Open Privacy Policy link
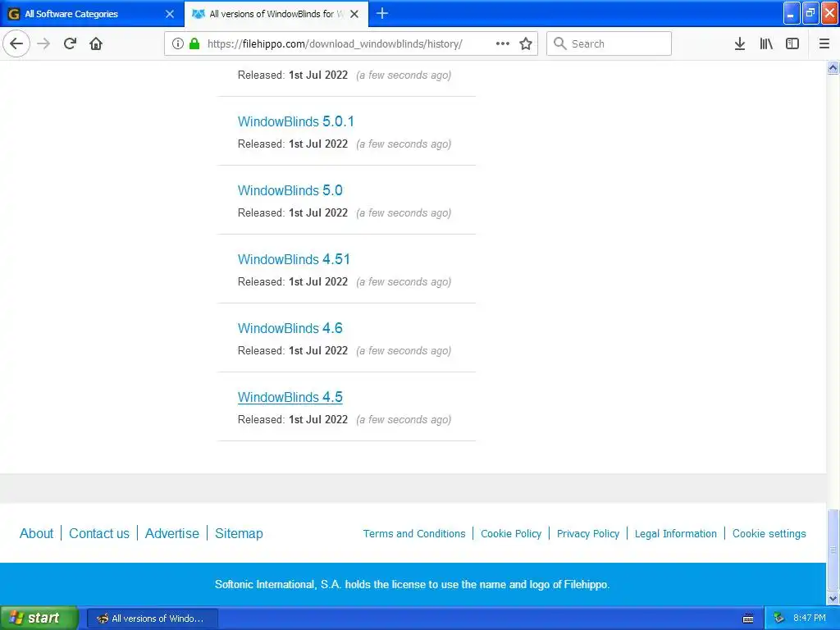 tap(588, 533)
